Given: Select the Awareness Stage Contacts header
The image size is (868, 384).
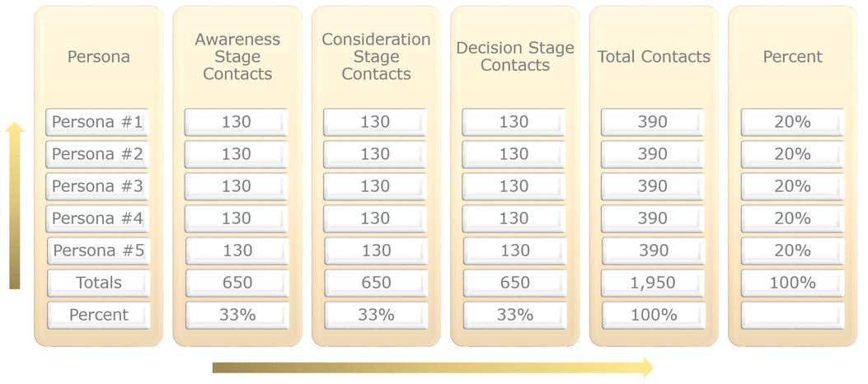Looking at the screenshot, I should point(237,56).
